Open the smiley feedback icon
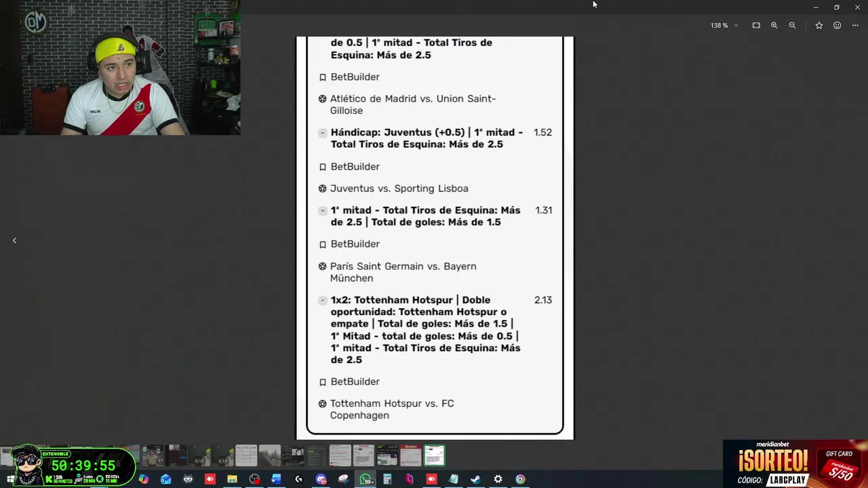 coord(837,26)
